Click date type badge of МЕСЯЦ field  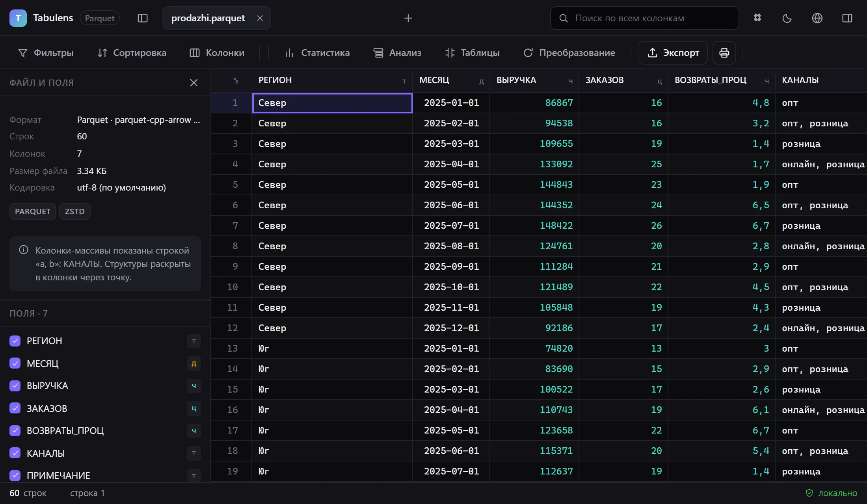[x=194, y=364]
